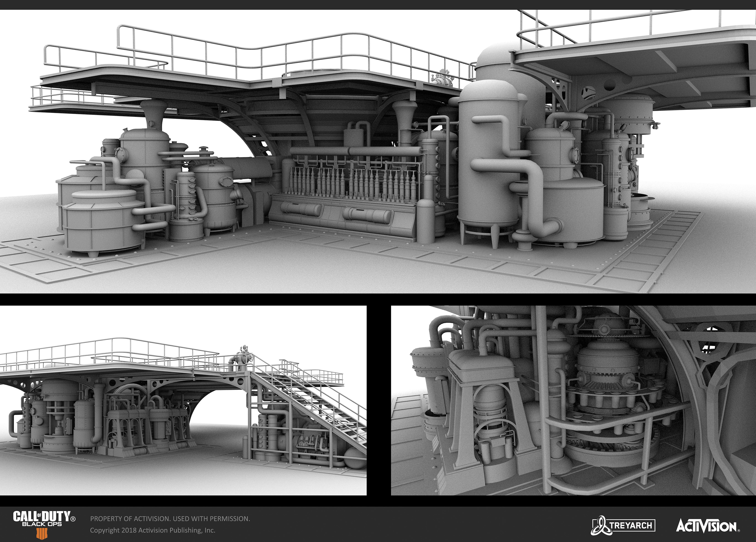Open the bottom-left platform and staircase render

point(183,400)
